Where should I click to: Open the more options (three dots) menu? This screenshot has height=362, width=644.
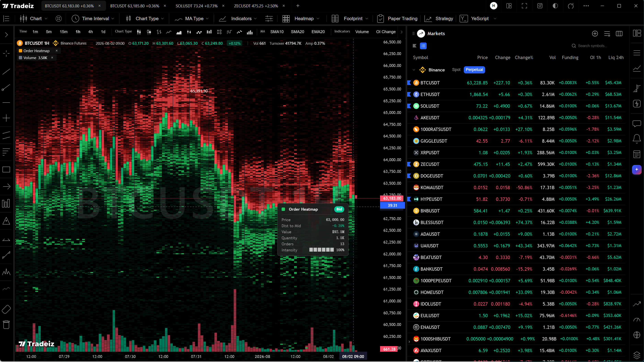(586, 6)
